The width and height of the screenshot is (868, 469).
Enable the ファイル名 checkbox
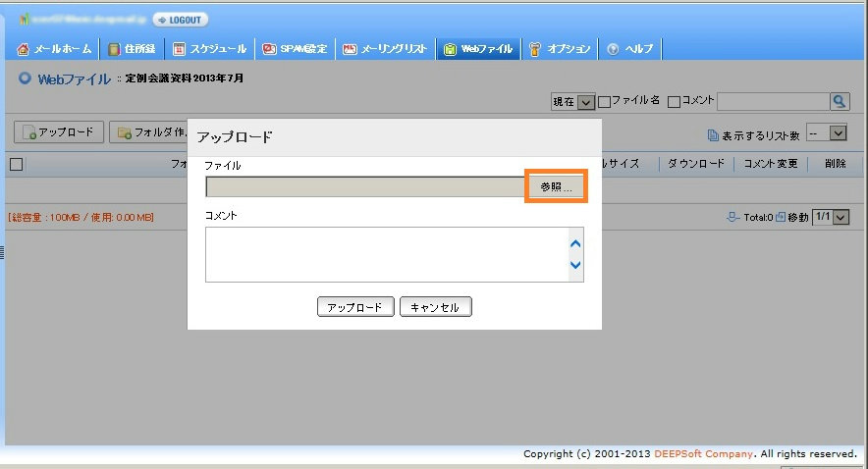[604, 101]
